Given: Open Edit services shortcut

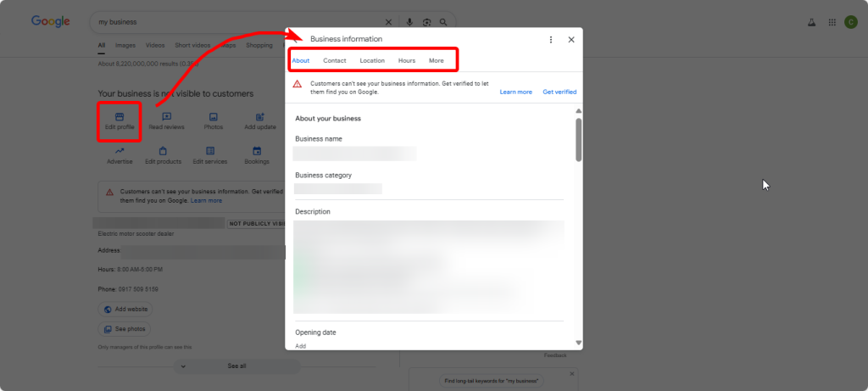Looking at the screenshot, I should [210, 155].
